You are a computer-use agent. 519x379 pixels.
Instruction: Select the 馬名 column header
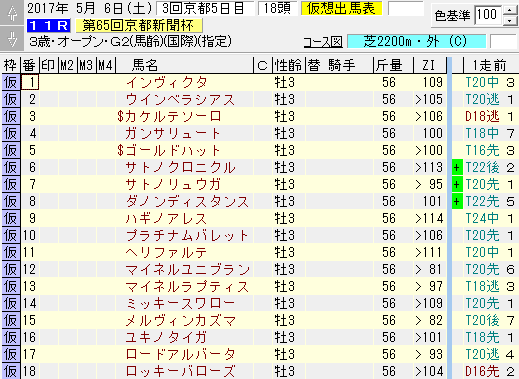click(145, 65)
